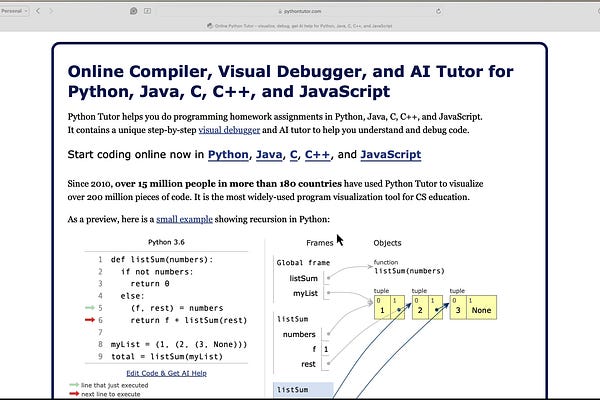Click code line 1 def listSum(numbers):
600x400 pixels.
point(161,260)
